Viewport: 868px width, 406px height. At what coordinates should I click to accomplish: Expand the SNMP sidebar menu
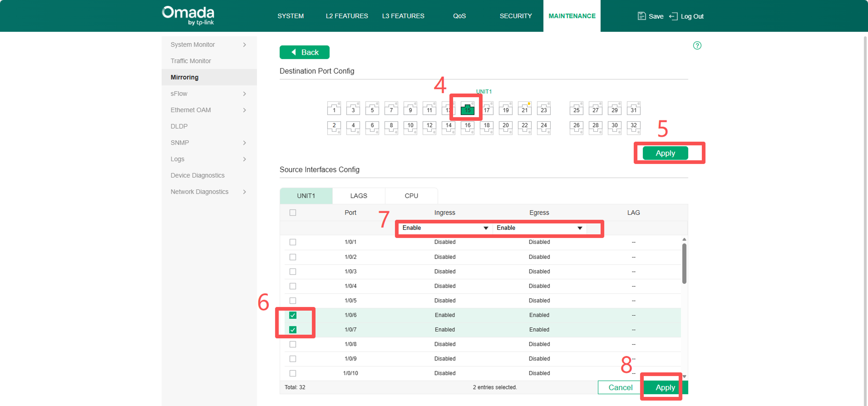click(x=209, y=142)
